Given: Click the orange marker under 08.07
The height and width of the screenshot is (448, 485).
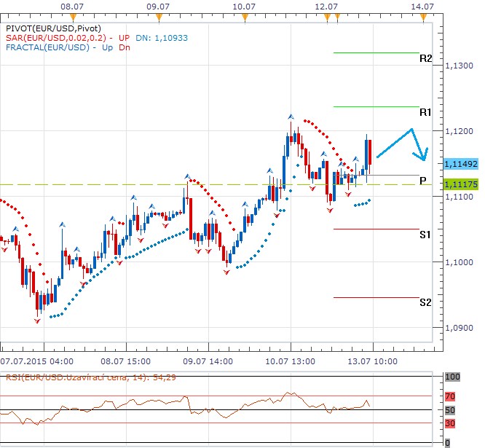Looking at the screenshot, I should tap(70, 16).
